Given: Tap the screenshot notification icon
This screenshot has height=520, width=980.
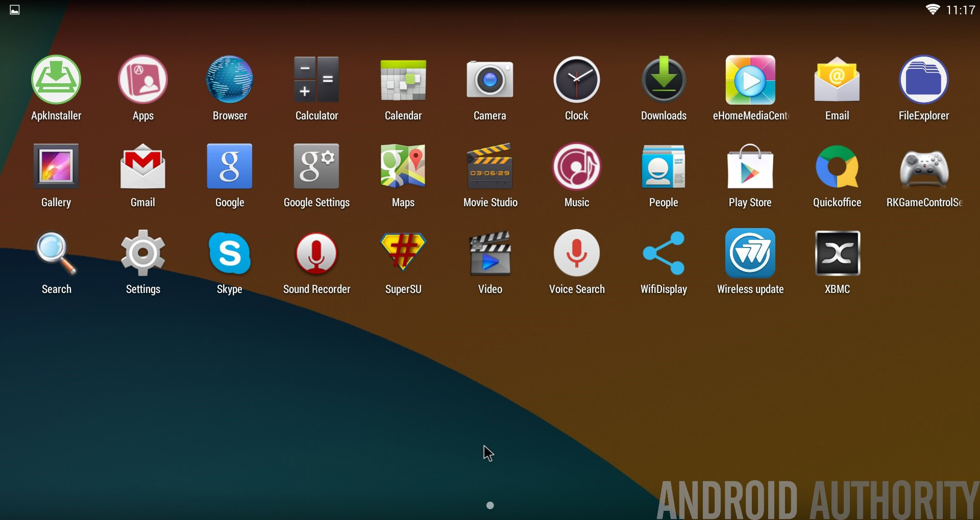Looking at the screenshot, I should click(x=15, y=10).
